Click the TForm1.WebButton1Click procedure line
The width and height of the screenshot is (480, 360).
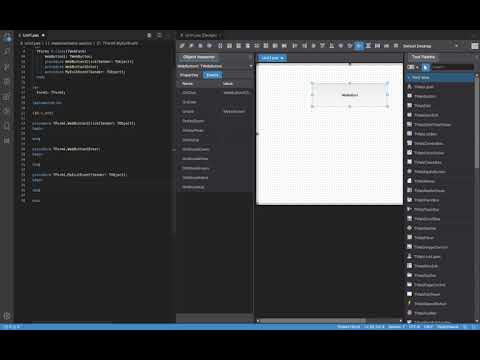click(84, 123)
